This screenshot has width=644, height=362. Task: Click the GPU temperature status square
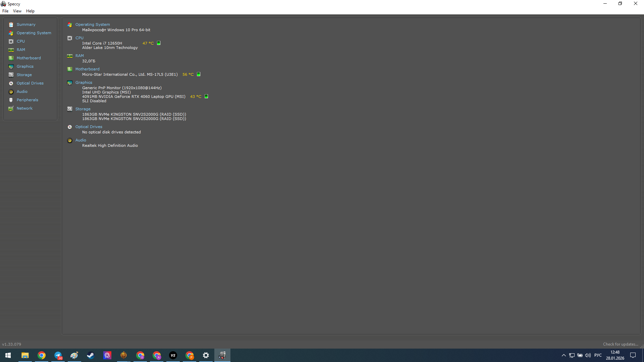tap(206, 97)
